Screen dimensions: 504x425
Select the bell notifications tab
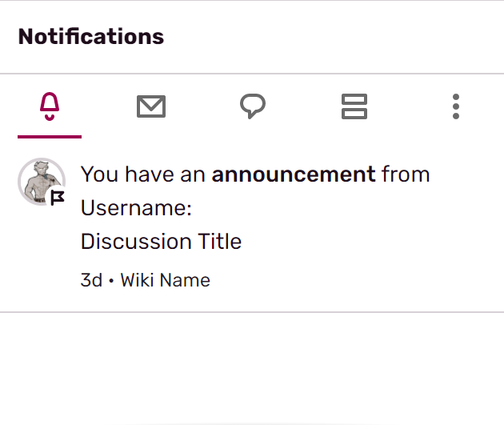tap(50, 106)
